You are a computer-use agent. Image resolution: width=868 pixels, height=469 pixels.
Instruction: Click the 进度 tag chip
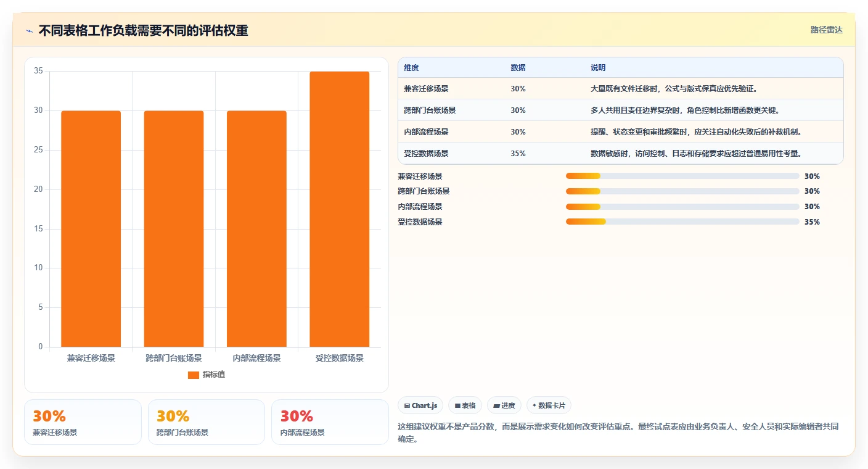(x=504, y=405)
